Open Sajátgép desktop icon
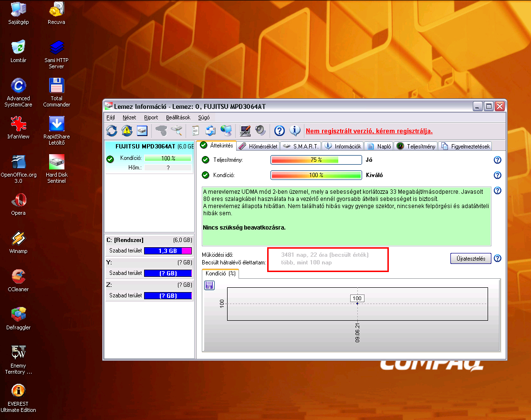Screen dimensions: 531x420 point(18,13)
